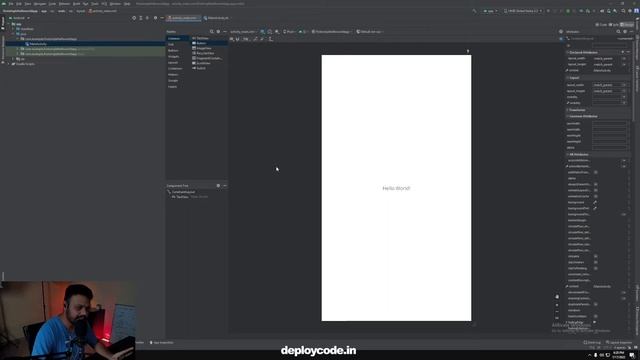Screen dimensions: 640x360
Task: Click the zoom to fit screen icon
Action: [x=557, y=318]
